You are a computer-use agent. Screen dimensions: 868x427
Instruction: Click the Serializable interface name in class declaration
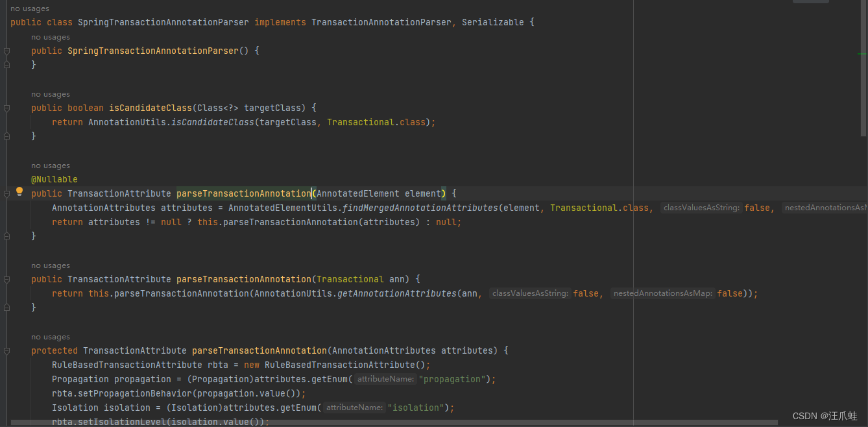(x=493, y=21)
